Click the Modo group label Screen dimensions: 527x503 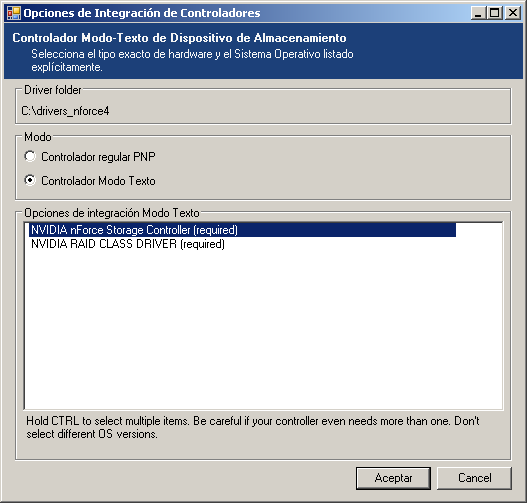[38, 137]
